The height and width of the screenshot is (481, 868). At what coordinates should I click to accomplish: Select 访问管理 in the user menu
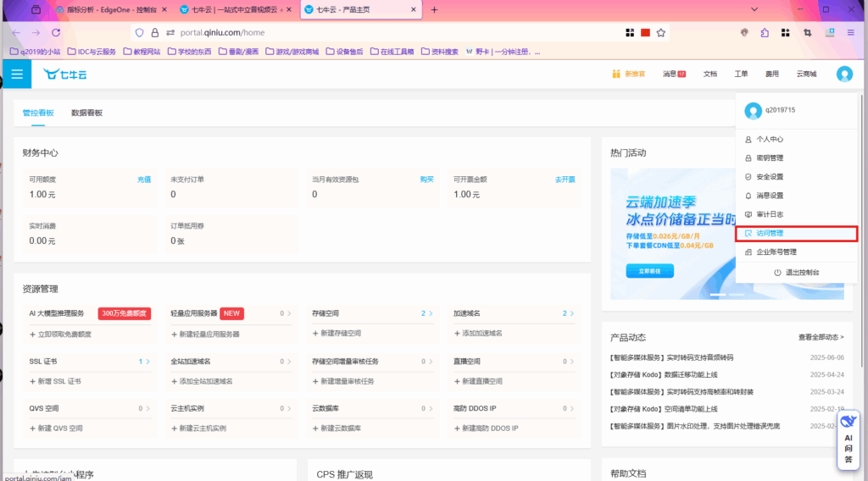770,233
